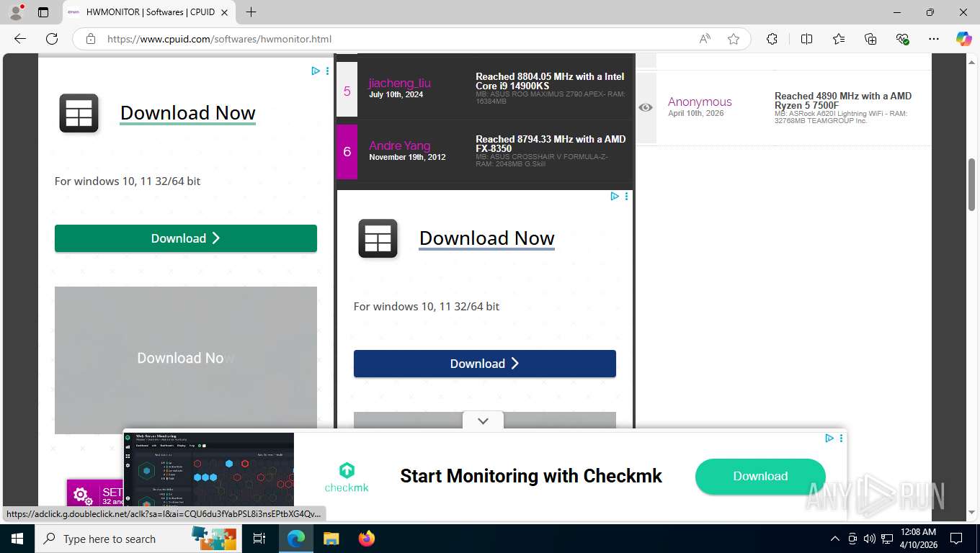This screenshot has height=553, width=980.
Task: Select 'Reached 4890 MHz' record text
Action: 843,101
